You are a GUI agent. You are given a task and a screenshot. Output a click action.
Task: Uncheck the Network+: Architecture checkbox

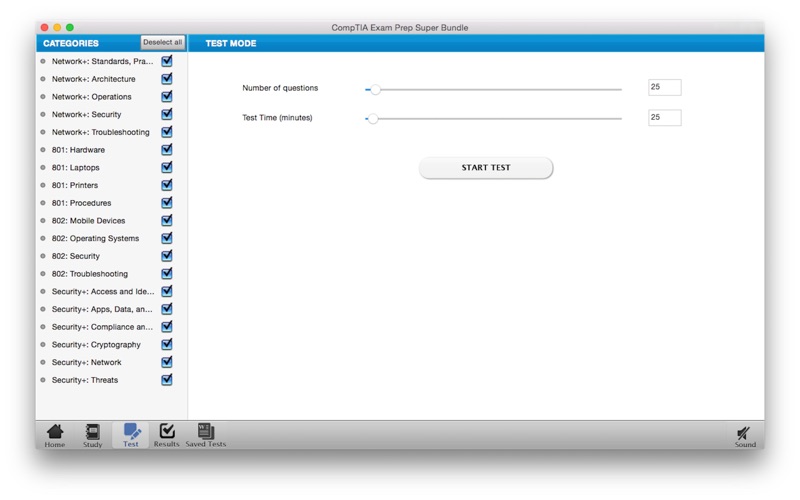[167, 79]
